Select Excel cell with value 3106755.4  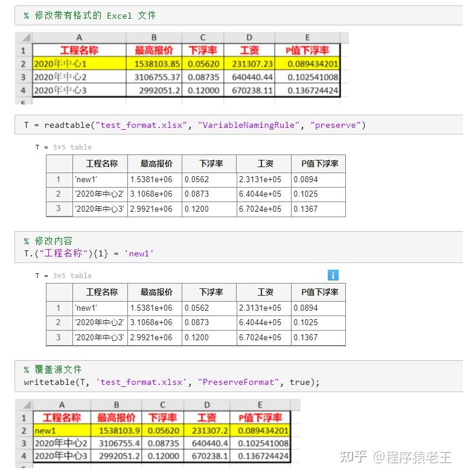click(117, 443)
